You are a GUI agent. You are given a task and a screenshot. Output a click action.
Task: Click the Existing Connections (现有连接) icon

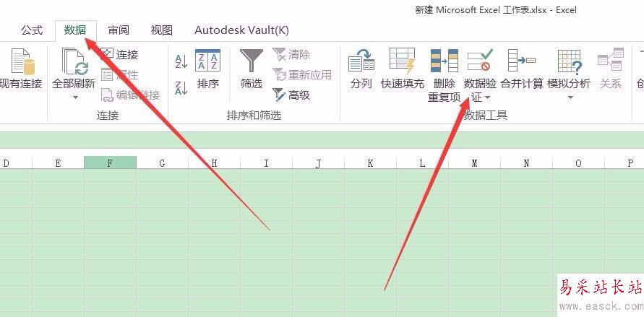coord(20,69)
